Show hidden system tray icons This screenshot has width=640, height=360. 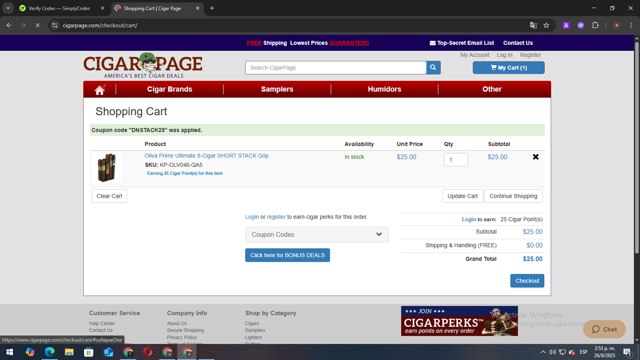pyautogui.click(x=543, y=352)
